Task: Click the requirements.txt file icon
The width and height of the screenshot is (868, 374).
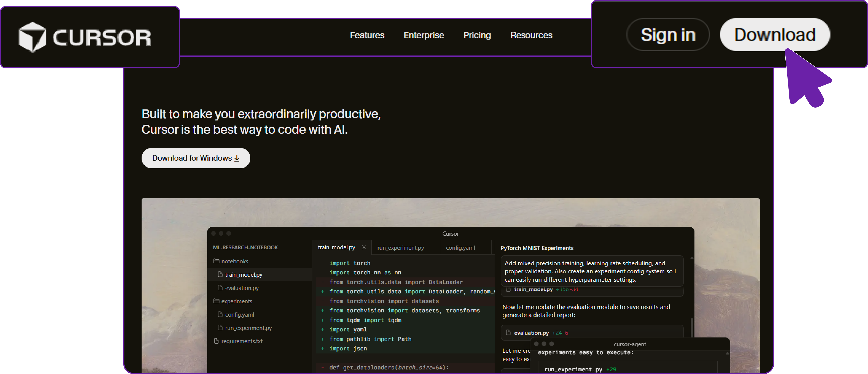Action: point(217,341)
